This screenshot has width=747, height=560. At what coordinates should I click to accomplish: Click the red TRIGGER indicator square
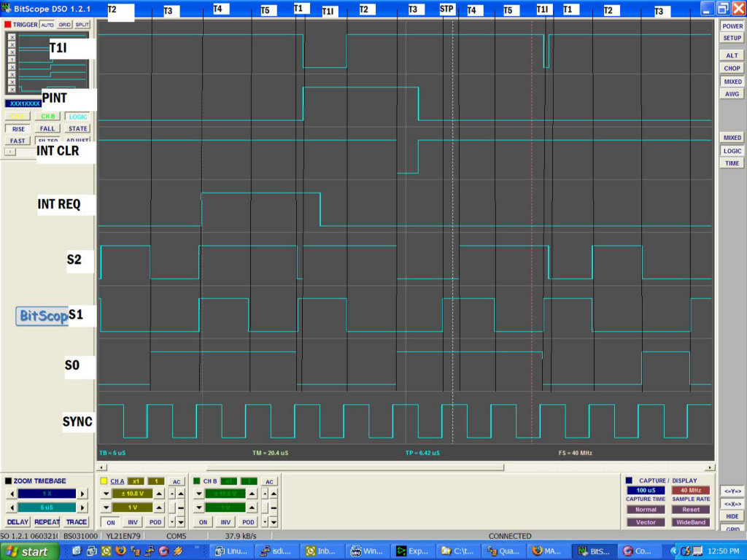[x=7, y=24]
